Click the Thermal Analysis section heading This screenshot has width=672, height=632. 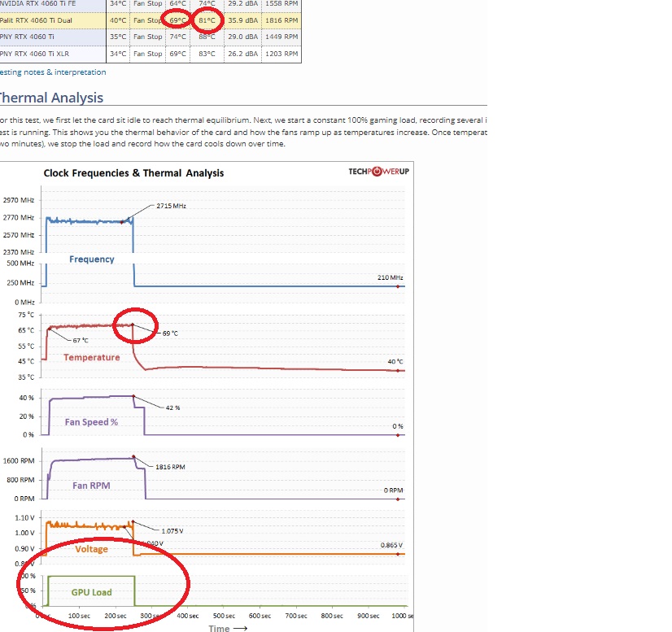pyautogui.click(x=50, y=98)
